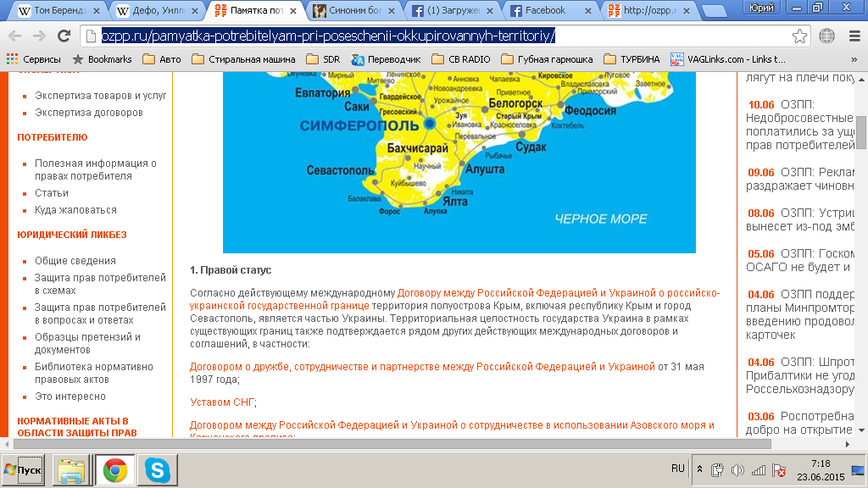This screenshot has height=488, width=868.
Task: Open Google Chrome from the taskbar
Action: coord(114,470)
